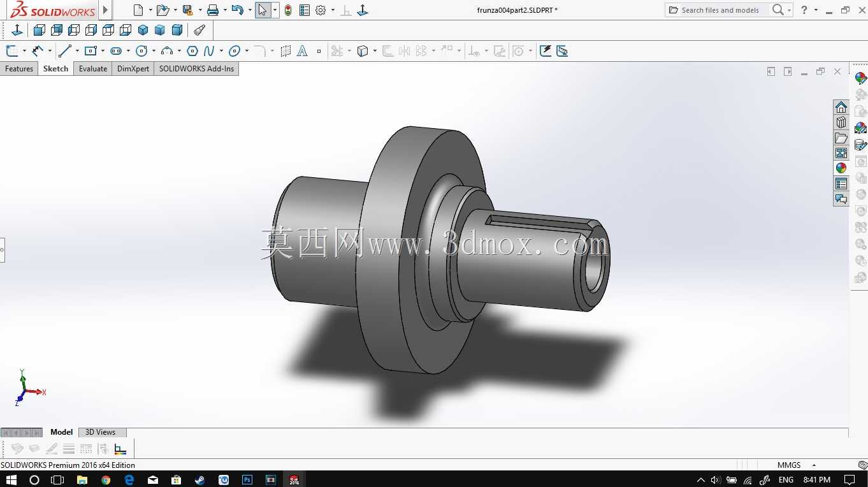Open the Save dropdown arrow
The image size is (868, 487).
pos(200,10)
